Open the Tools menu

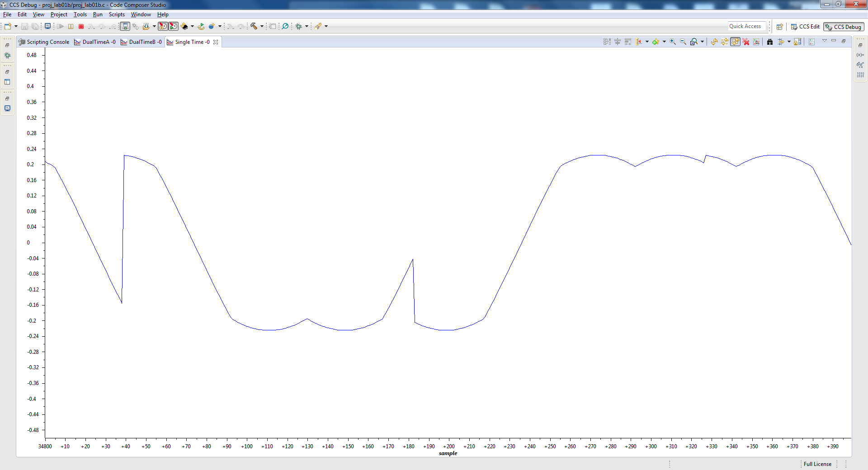point(80,14)
